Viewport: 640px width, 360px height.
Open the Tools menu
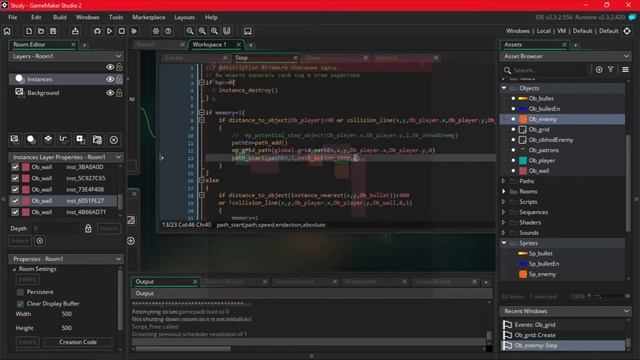pos(116,18)
